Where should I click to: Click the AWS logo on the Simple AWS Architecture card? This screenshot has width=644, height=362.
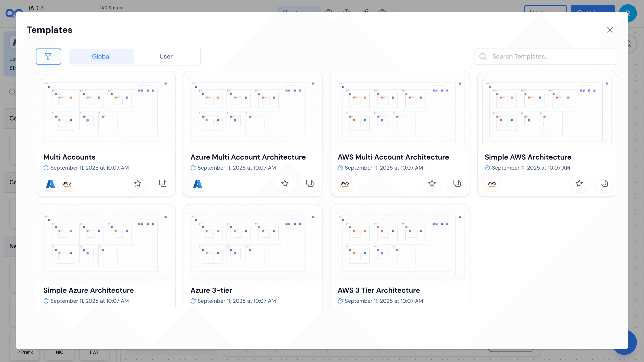pos(492,184)
